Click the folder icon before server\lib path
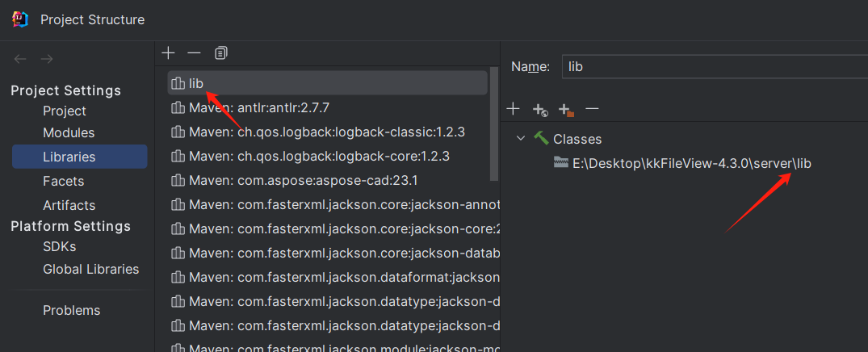The height and width of the screenshot is (352, 868). pos(561,163)
